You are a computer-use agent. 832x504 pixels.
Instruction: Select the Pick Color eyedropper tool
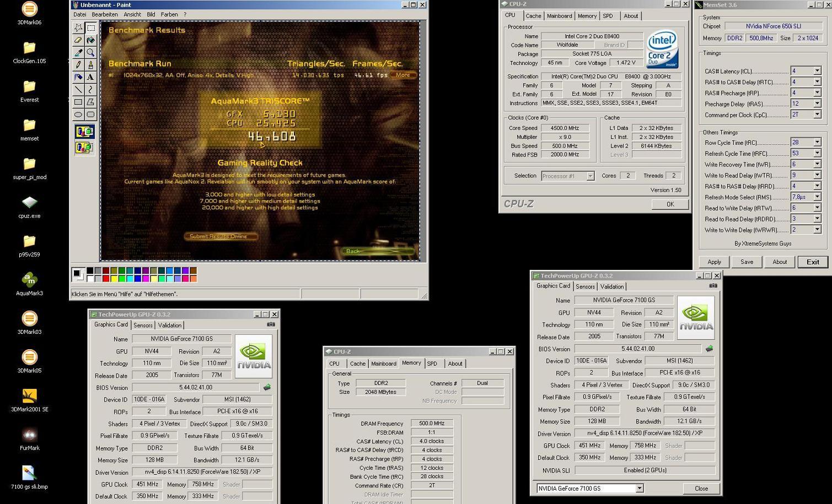click(78, 52)
